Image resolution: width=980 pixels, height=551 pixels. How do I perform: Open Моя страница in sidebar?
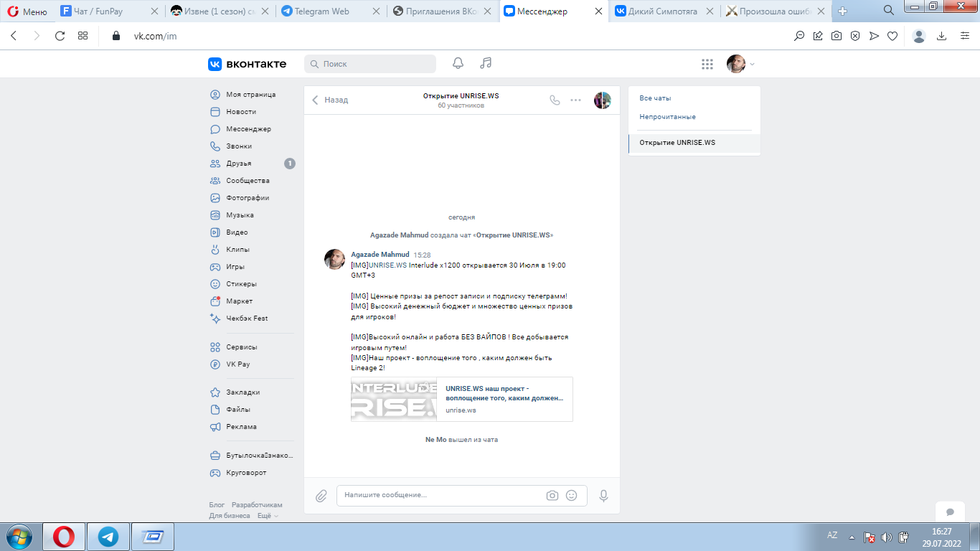(251, 95)
